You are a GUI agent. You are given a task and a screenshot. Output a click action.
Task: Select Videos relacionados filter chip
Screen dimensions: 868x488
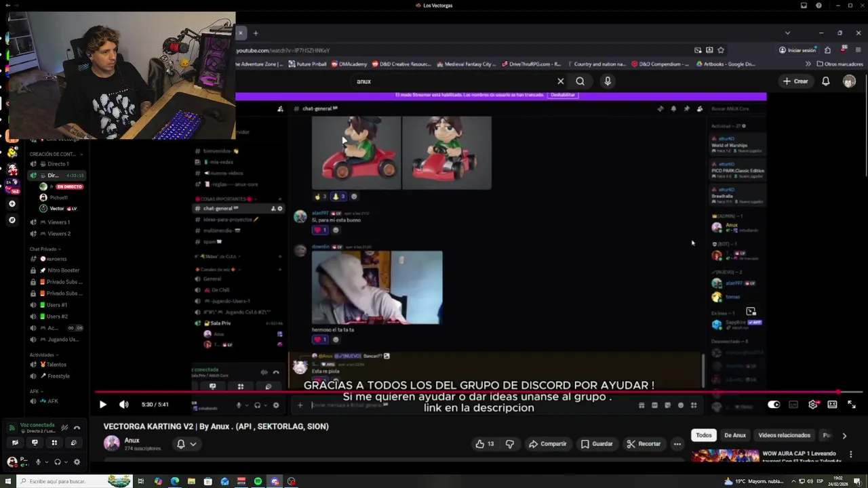point(785,435)
